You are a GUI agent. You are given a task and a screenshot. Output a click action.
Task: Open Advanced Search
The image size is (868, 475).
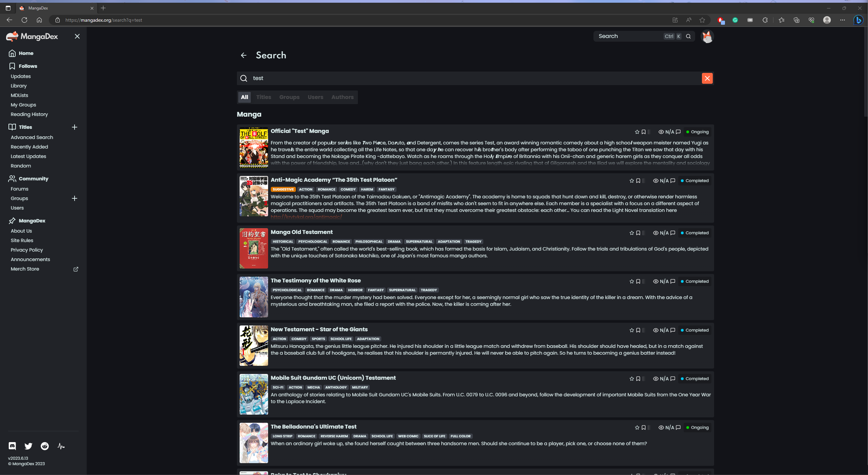[32, 137]
